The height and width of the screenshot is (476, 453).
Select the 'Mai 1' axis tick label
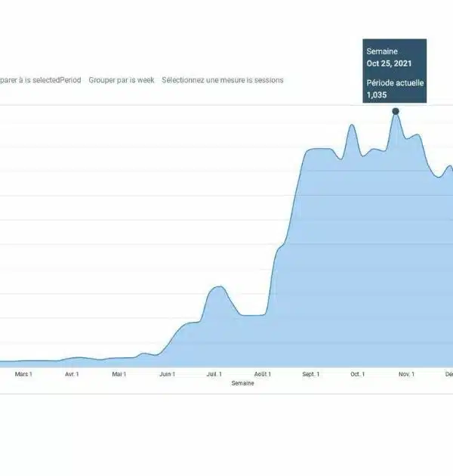(119, 374)
